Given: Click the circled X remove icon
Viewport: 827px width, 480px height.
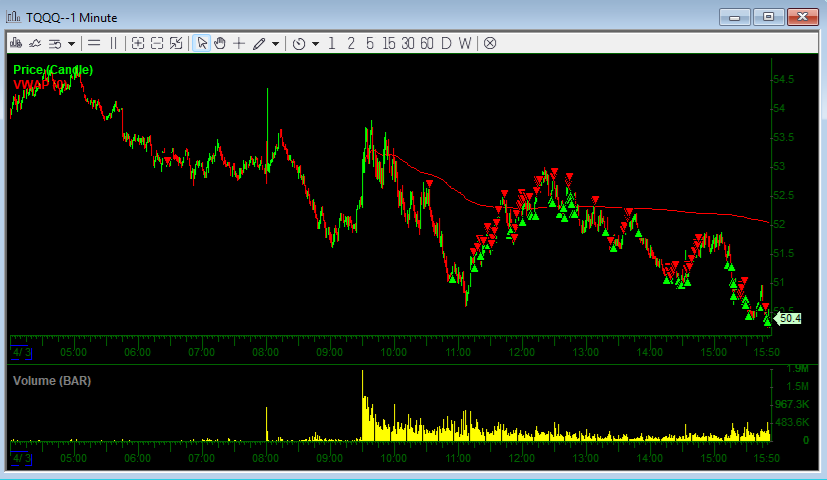Looking at the screenshot, I should click(x=490, y=43).
